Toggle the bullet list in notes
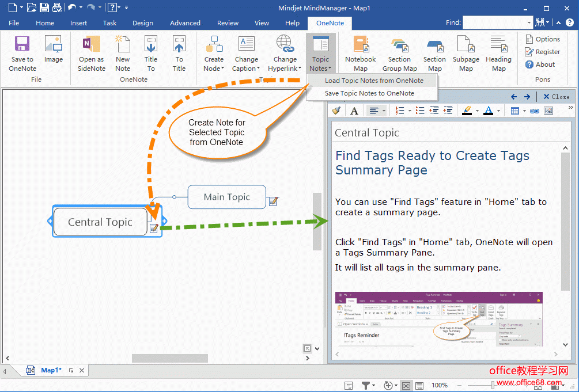579x392 pixels. pyautogui.click(x=420, y=111)
